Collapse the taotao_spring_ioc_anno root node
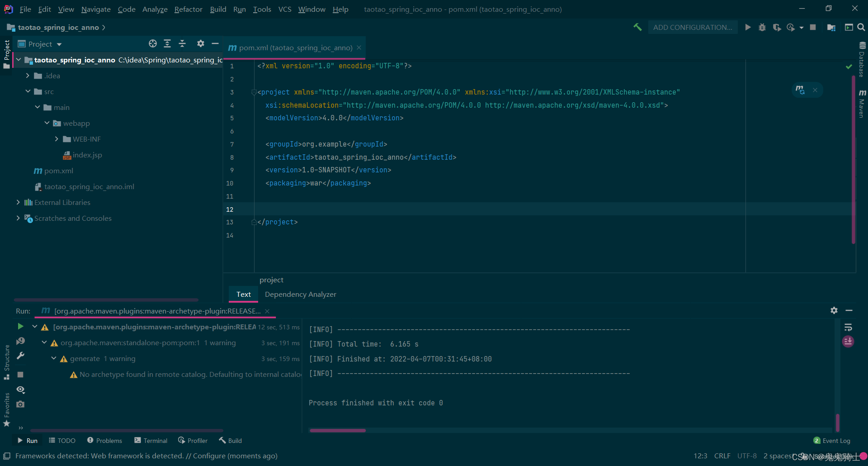Image resolution: width=868 pixels, height=466 pixels. click(19, 60)
